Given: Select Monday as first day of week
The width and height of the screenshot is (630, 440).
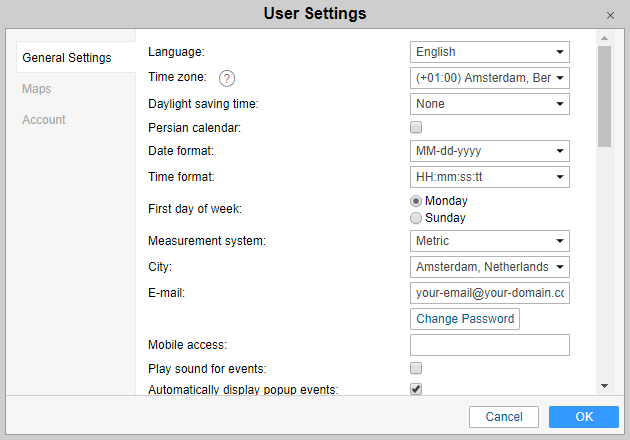Looking at the screenshot, I should [416, 201].
